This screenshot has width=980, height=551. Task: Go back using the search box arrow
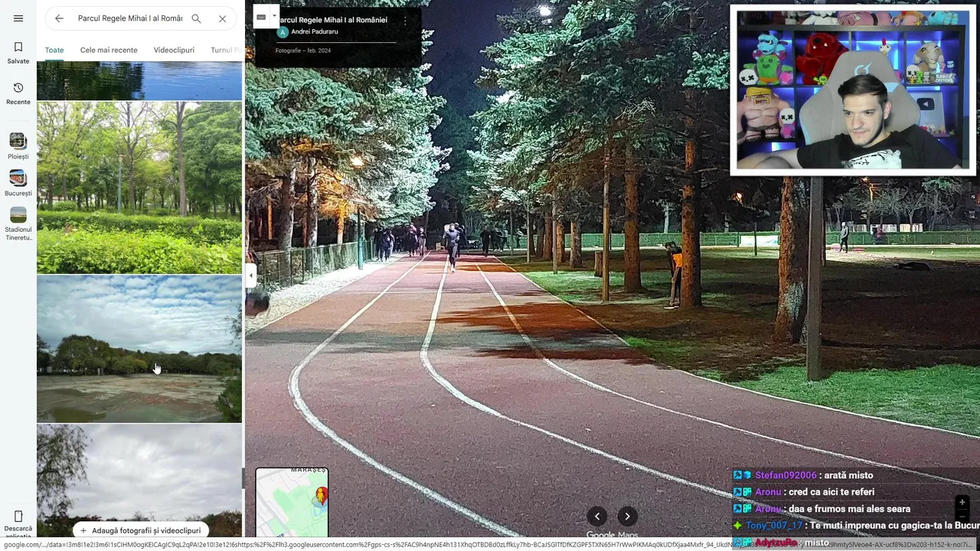point(59,18)
